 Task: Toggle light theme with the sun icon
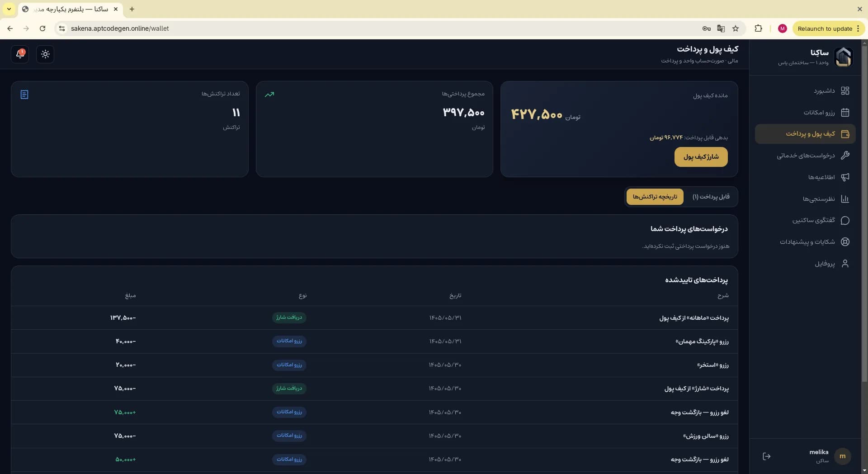(x=45, y=54)
